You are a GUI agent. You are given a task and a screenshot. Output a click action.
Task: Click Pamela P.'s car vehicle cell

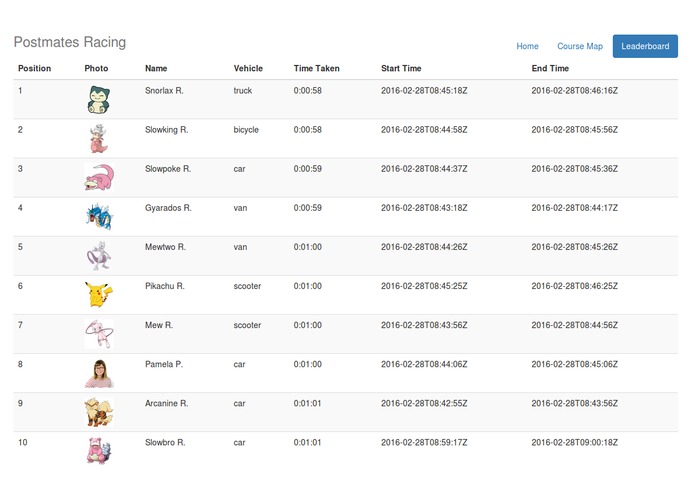pyautogui.click(x=239, y=364)
